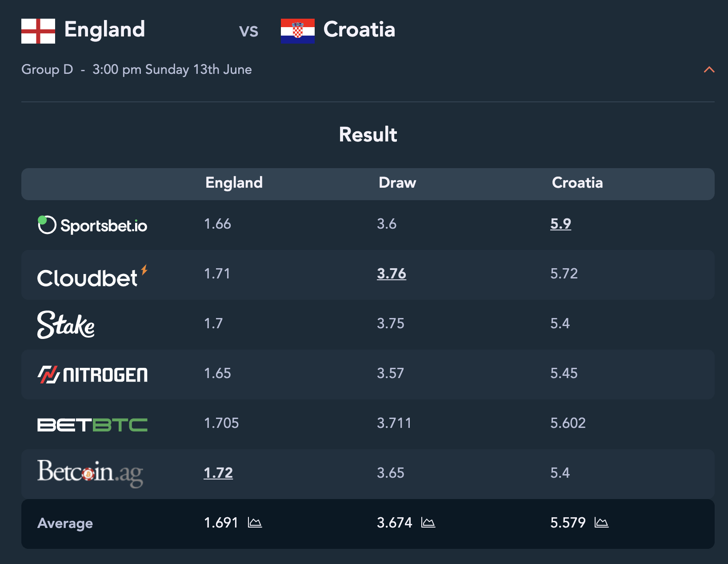This screenshot has height=564, width=728.
Task: Click Stake's England odds 1.7
Action: [x=213, y=323]
